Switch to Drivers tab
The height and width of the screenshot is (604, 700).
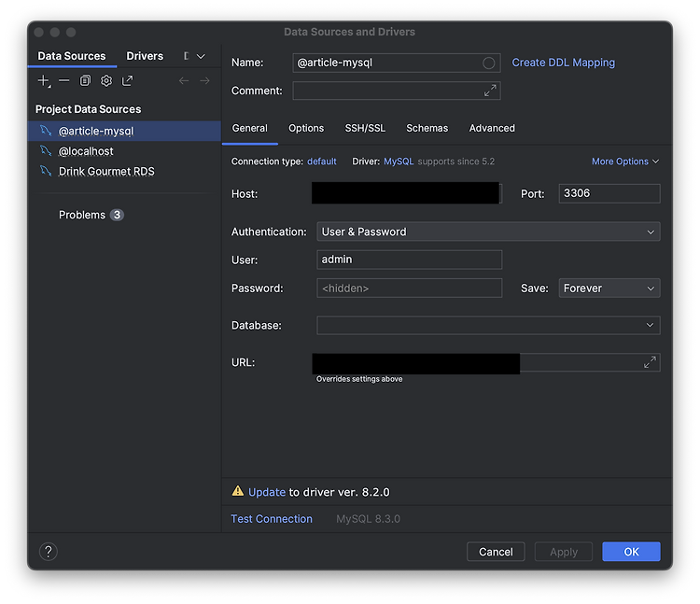point(145,56)
